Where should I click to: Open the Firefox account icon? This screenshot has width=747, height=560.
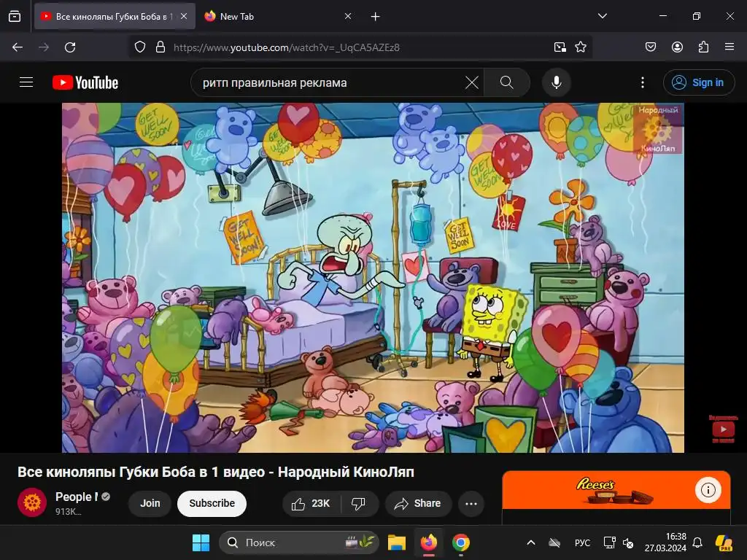677,47
